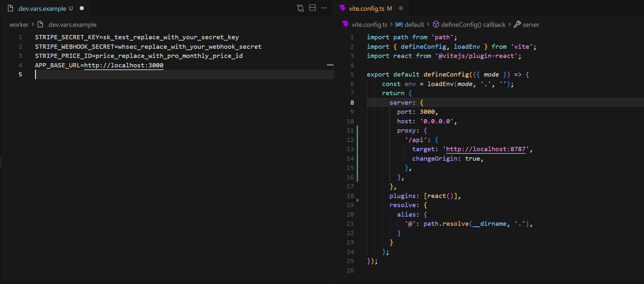
Task: Click the variable symbol icon before default
Action: click(x=399, y=25)
